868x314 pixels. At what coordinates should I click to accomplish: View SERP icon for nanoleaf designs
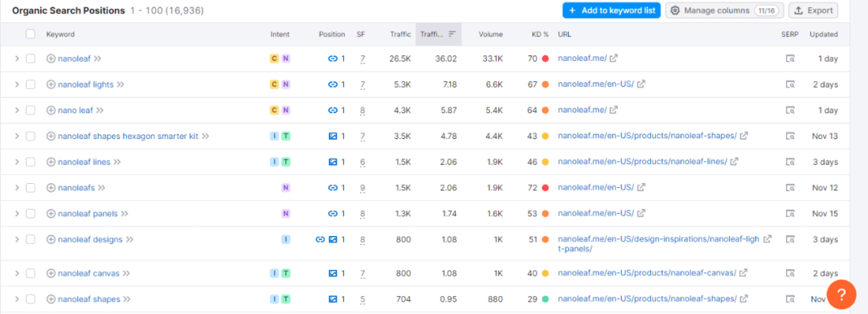click(790, 239)
